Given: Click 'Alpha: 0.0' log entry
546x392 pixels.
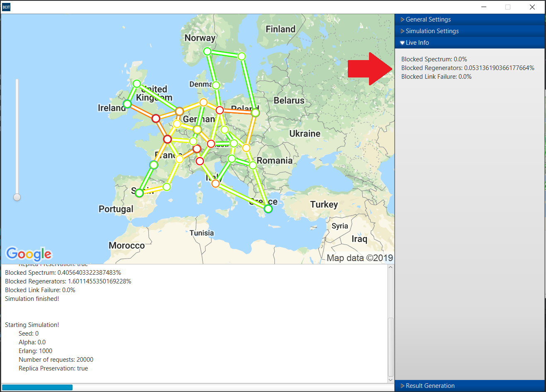Looking at the screenshot, I should (x=32, y=342).
